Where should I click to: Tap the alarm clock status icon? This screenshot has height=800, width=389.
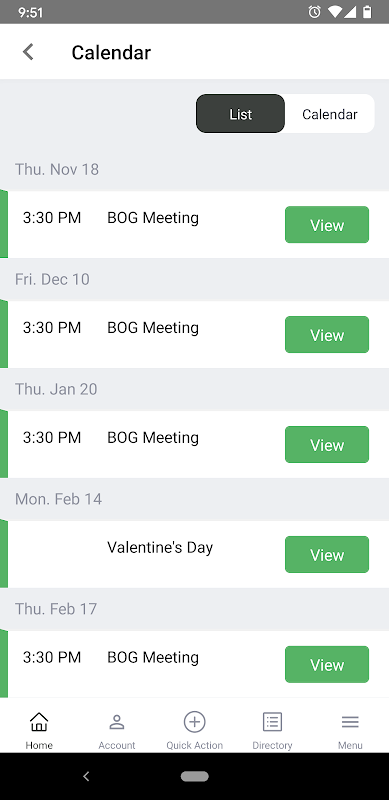point(314,12)
